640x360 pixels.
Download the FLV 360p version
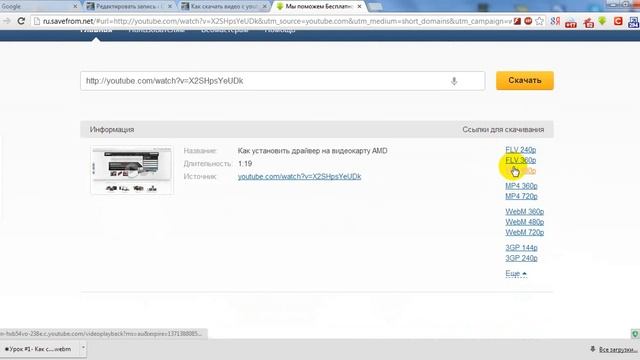(x=520, y=160)
